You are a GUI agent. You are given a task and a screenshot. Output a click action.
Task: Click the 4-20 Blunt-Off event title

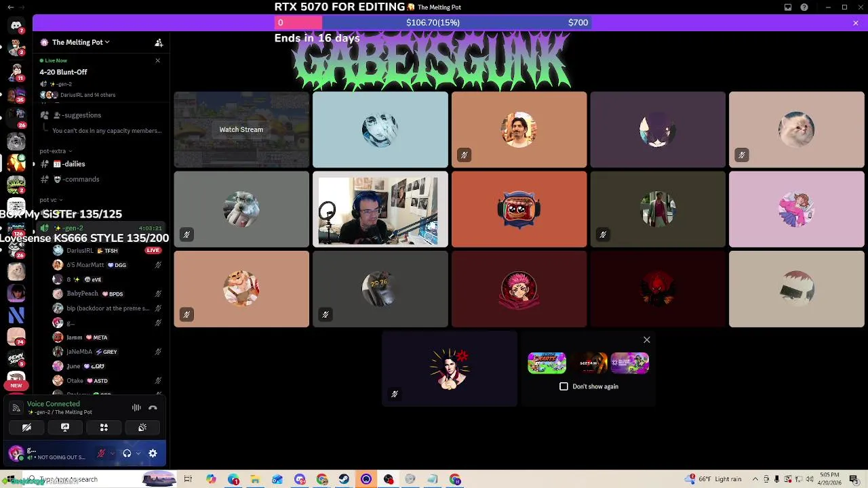click(x=63, y=73)
